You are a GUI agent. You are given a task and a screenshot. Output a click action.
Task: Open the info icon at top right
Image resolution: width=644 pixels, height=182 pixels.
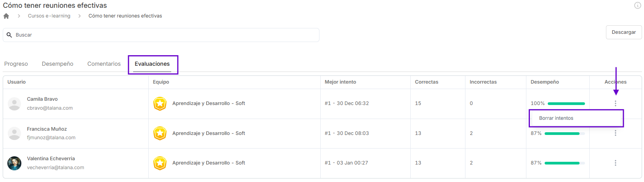pos(637,5)
